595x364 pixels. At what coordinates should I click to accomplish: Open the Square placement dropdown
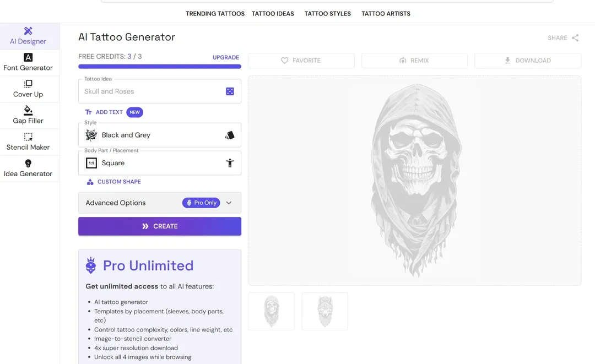(160, 163)
